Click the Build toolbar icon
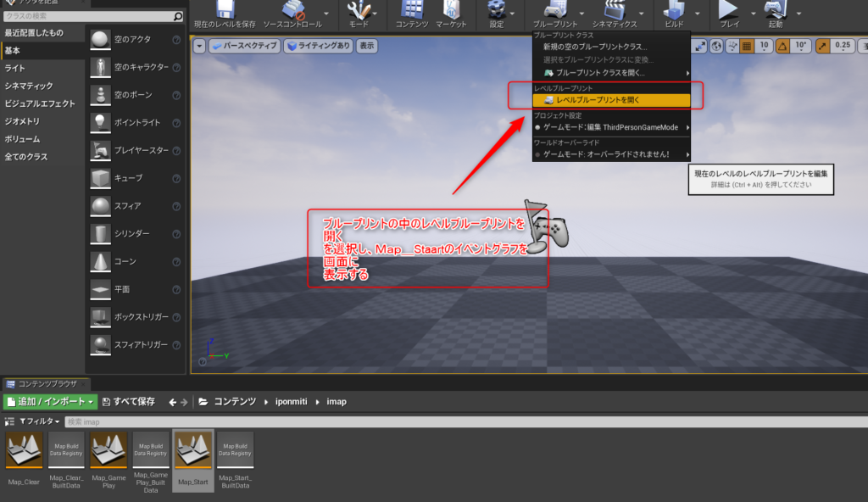Image resolution: width=868 pixels, height=502 pixels. pos(674,10)
